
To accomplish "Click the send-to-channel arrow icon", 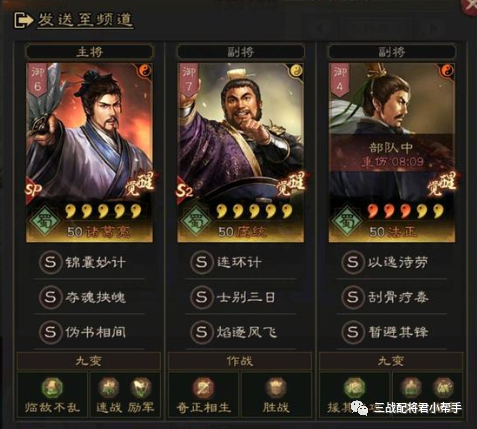I will tap(23, 20).
